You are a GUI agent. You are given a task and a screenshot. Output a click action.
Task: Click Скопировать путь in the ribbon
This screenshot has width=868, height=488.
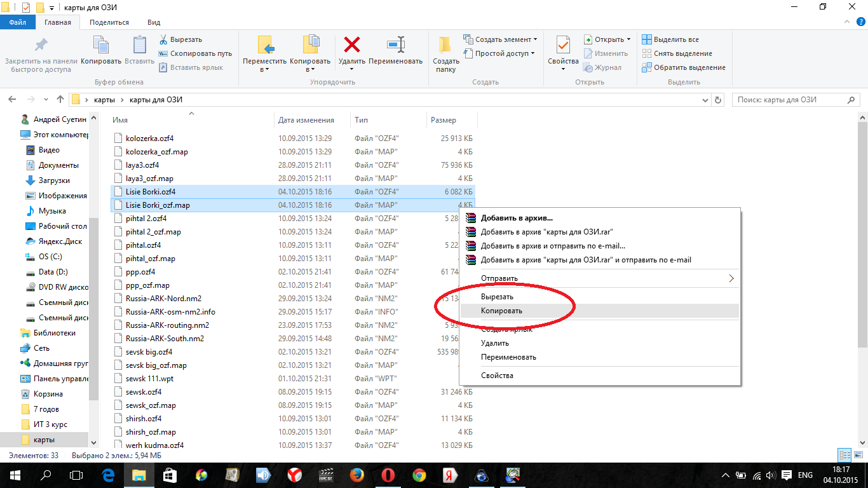[195, 53]
